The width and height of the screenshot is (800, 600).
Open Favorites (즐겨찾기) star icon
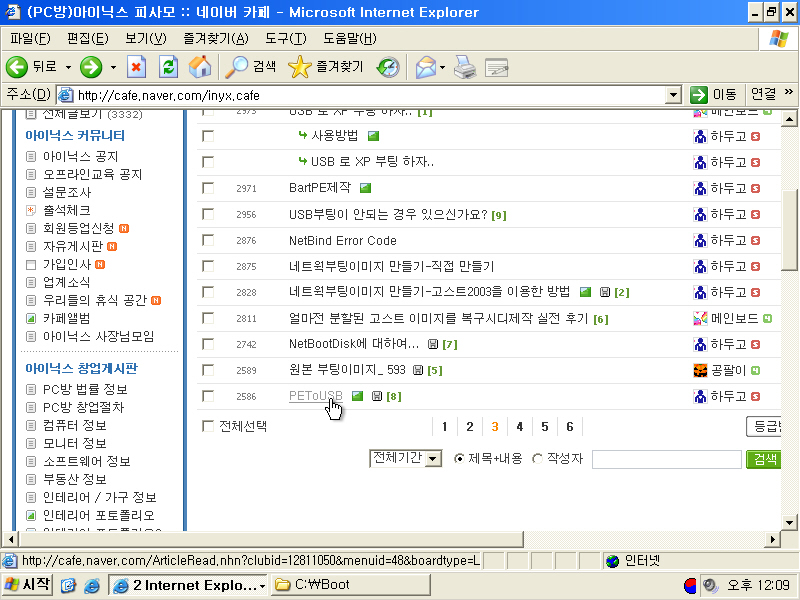pos(299,67)
